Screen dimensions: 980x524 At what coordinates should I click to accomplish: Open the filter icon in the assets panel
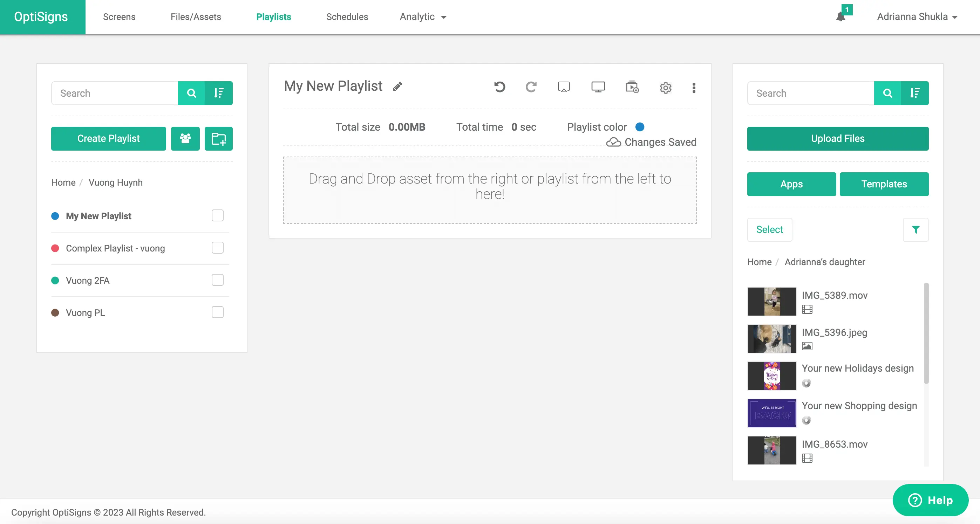(916, 230)
